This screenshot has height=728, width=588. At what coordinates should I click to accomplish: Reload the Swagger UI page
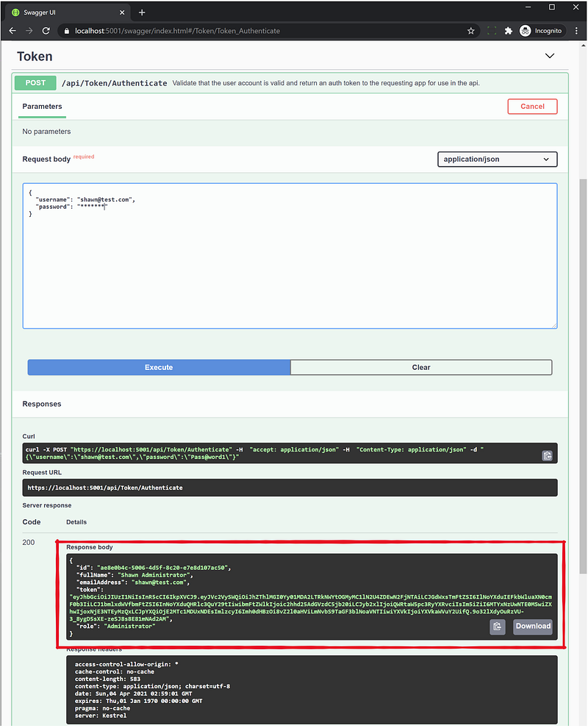tap(46, 31)
